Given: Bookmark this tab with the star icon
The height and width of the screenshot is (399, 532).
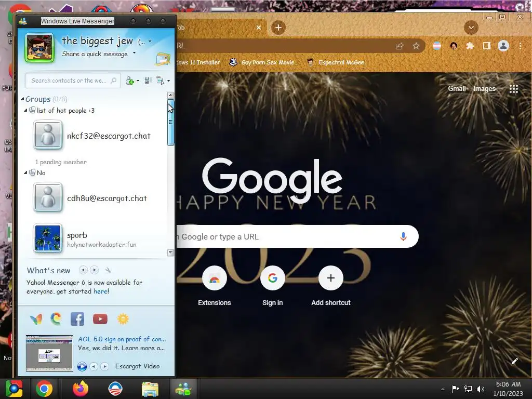Looking at the screenshot, I should click(416, 46).
